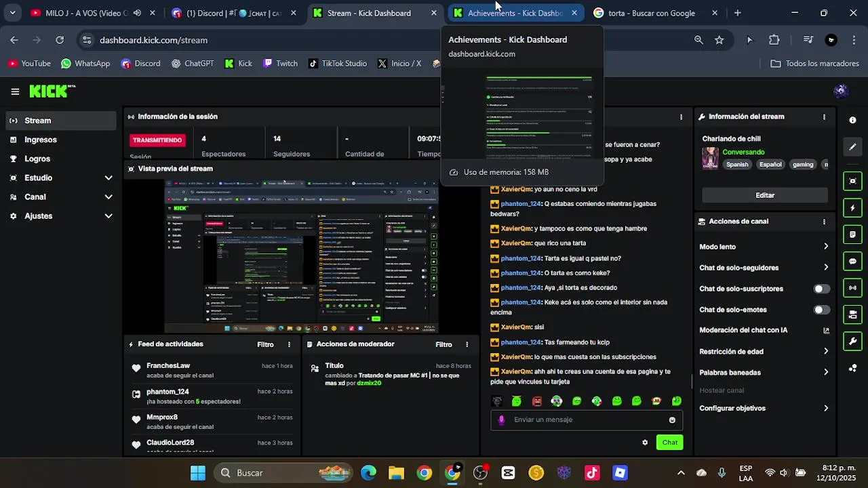Image resolution: width=868 pixels, height=488 pixels.
Task: Expand the Estudio sidebar section
Action: [x=60, y=178]
